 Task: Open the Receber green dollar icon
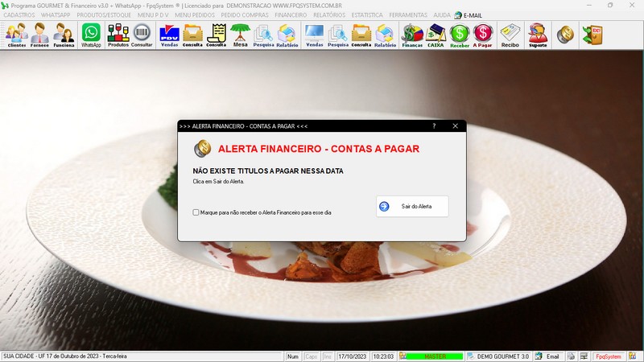(460, 35)
